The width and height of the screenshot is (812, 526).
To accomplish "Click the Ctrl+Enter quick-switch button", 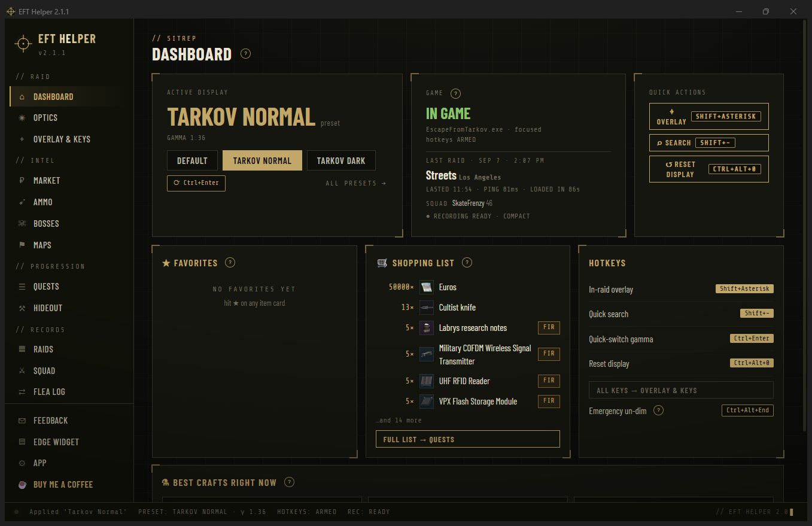I will 196,183.
